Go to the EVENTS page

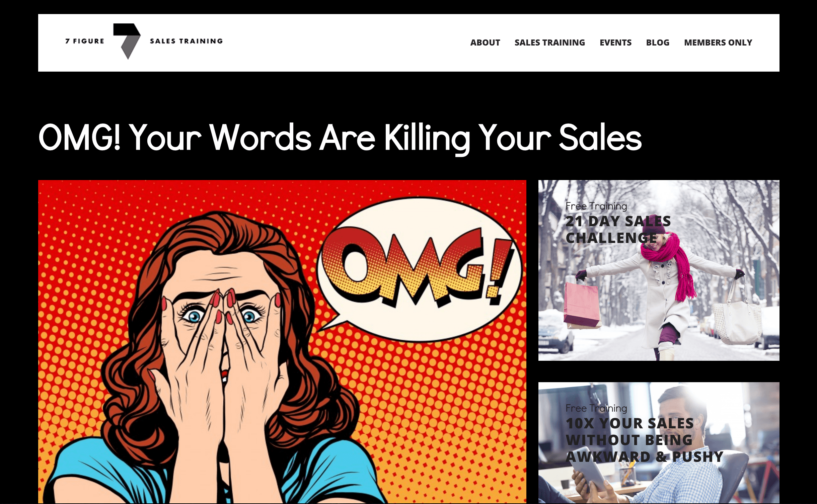pyautogui.click(x=615, y=43)
